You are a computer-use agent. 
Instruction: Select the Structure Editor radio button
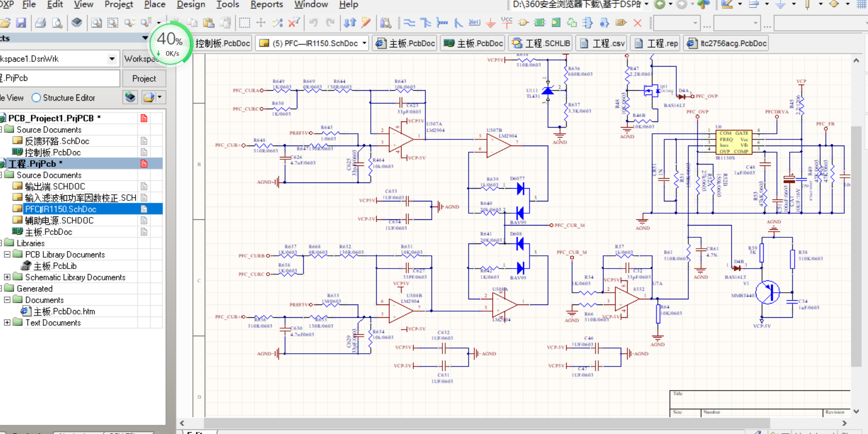pyautogui.click(x=36, y=98)
